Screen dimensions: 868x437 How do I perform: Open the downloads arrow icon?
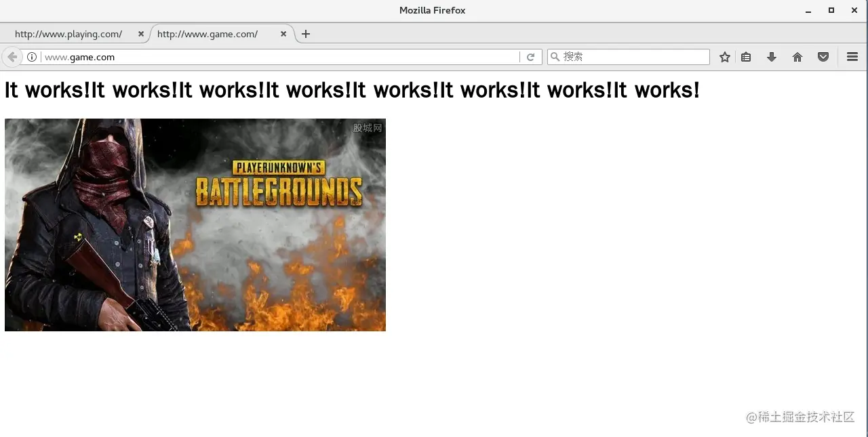pos(772,57)
